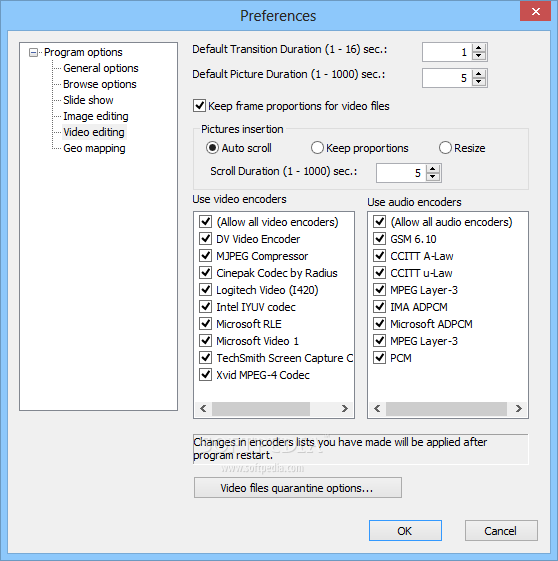Screen dimensions: 558x561
Task: Toggle DV Video Encoder checkbox
Action: pyautogui.click(x=205, y=239)
